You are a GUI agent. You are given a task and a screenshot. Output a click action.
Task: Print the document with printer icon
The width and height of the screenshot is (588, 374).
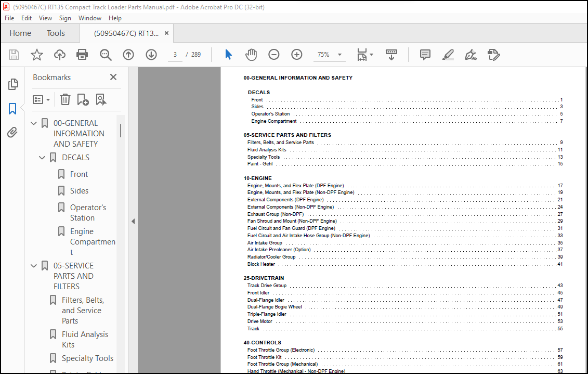coord(82,55)
